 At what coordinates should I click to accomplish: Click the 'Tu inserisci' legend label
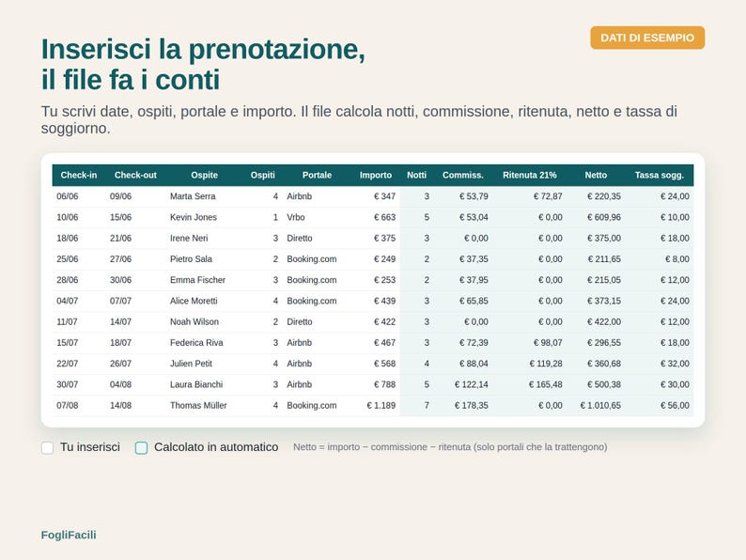coord(90,446)
